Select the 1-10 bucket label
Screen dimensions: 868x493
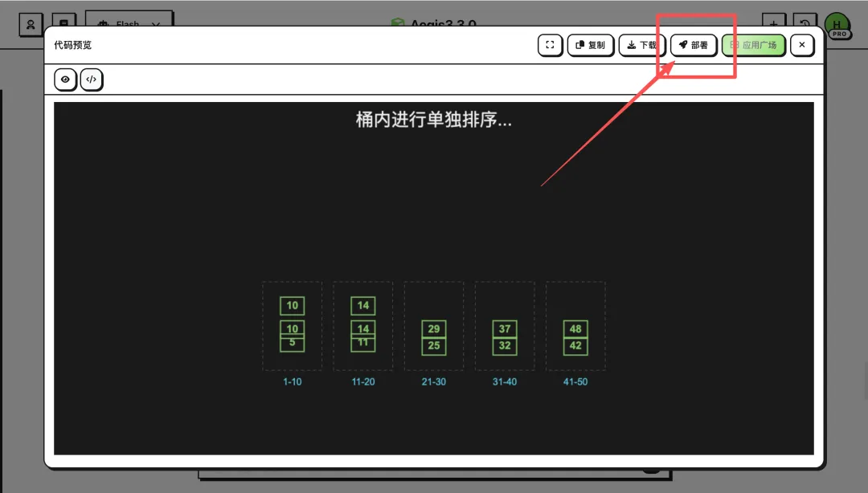tap(293, 381)
